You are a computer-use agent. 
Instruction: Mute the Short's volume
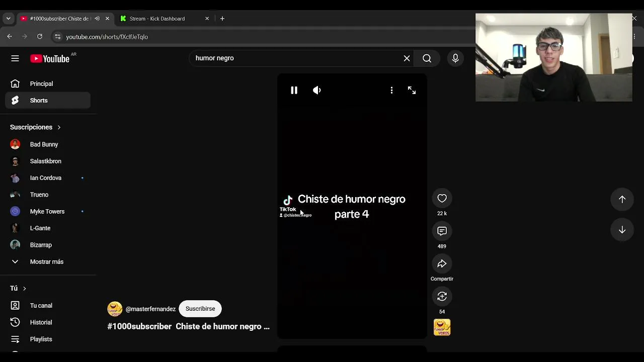(317, 90)
